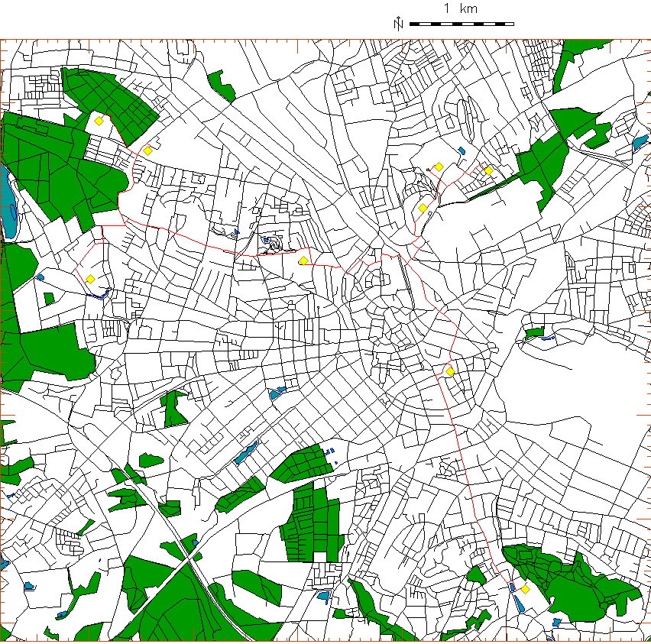This screenshot has height=644, width=651.
Task: Select the yellow diamond west of the large blank block
Action: [423, 208]
